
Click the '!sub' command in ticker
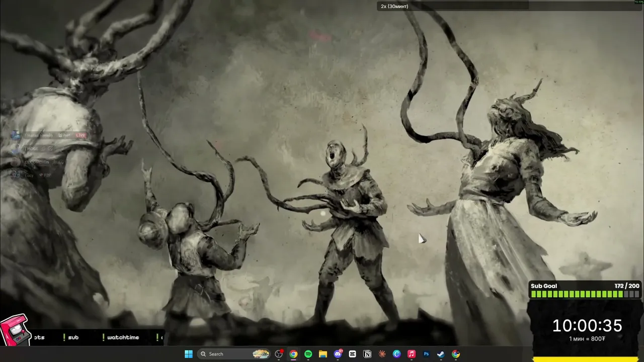pos(71,337)
